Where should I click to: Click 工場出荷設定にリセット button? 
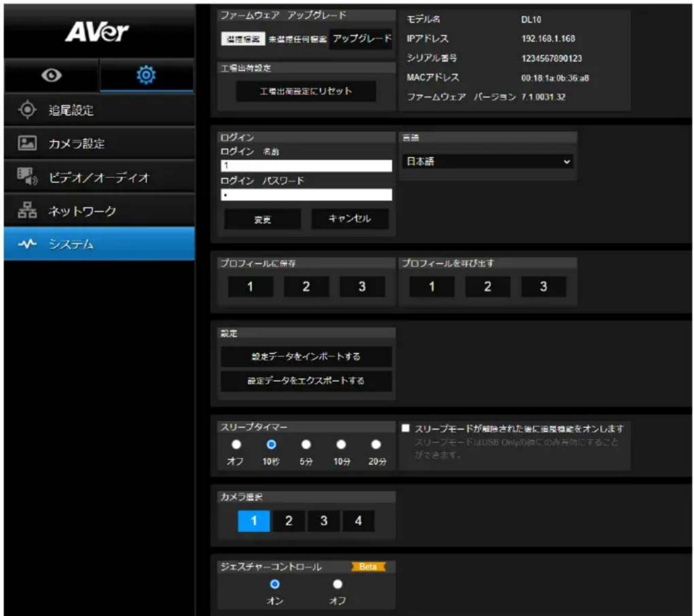[x=305, y=91]
